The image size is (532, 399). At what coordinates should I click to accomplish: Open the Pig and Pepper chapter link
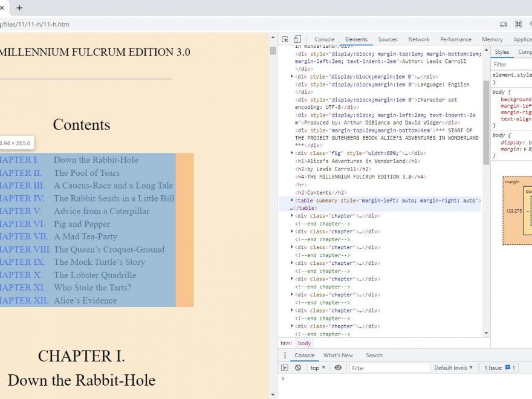pyautogui.click(x=82, y=224)
